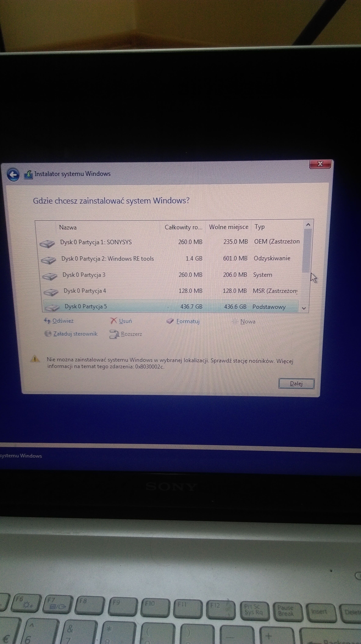
Task: Click the refresh arrows icon next to Odśwież
Action: click(47, 320)
